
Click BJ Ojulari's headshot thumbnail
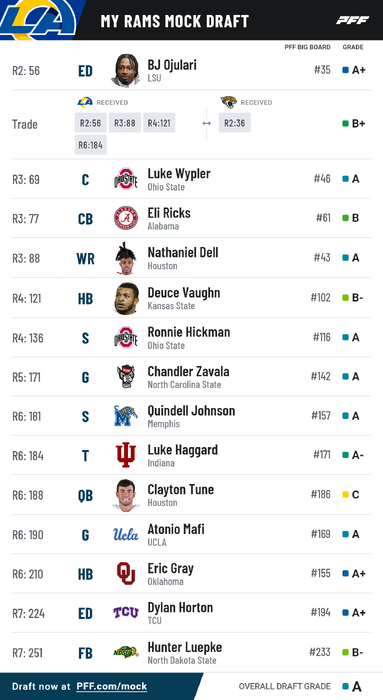pos(125,70)
